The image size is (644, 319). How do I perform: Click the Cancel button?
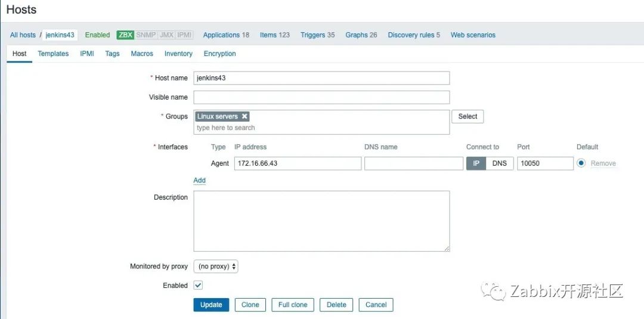[x=376, y=305]
